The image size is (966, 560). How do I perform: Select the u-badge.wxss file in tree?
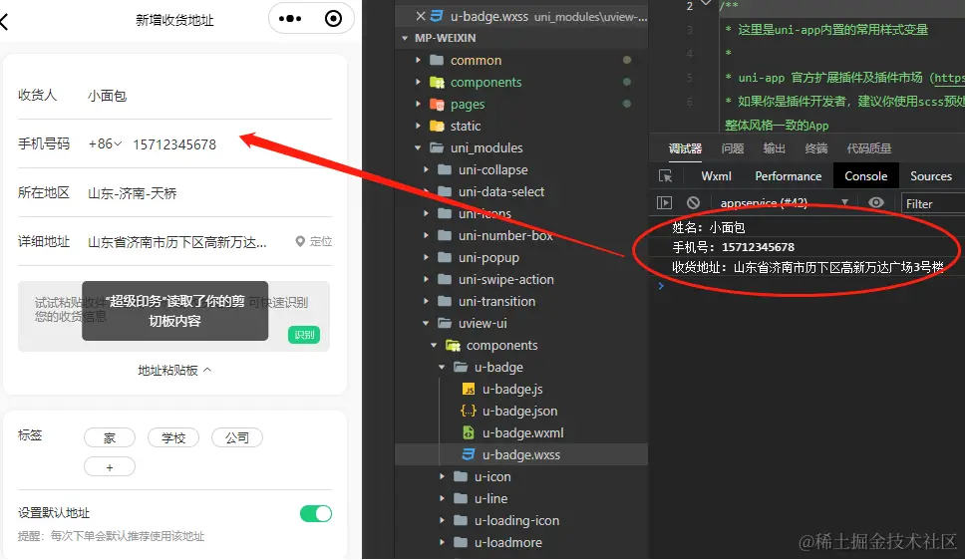click(x=520, y=454)
